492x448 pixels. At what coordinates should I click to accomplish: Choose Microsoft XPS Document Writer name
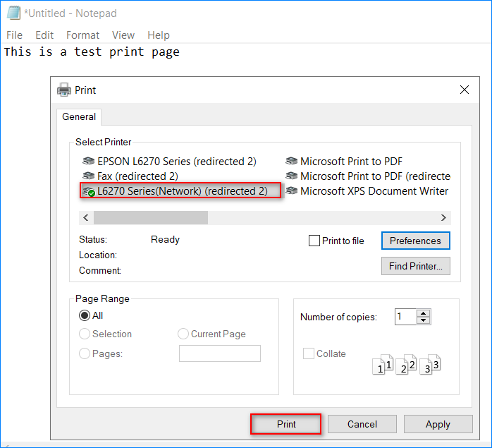click(374, 190)
